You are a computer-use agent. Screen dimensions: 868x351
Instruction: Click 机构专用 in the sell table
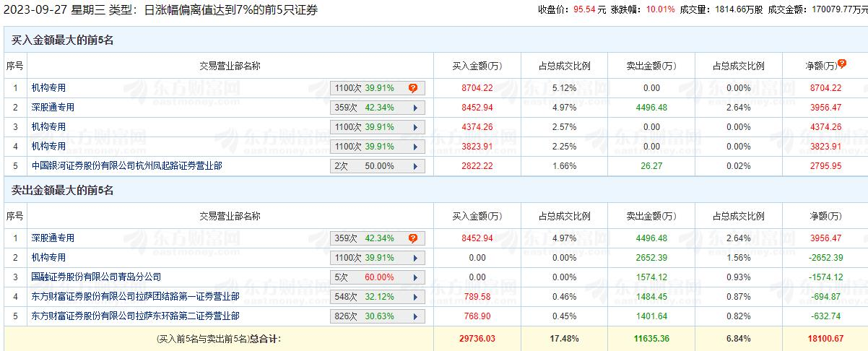pos(48,258)
